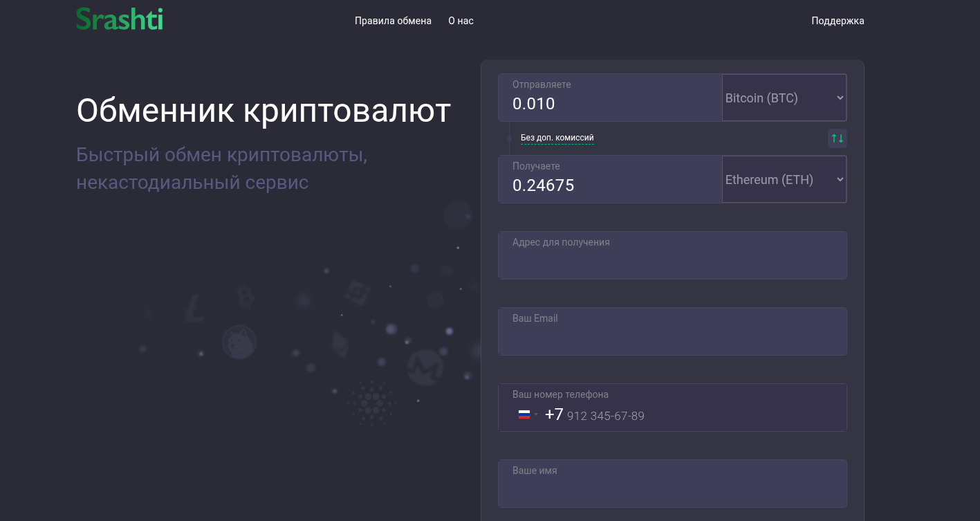This screenshot has width=980, height=521.
Task: Click the Без доп. комиссий hint link
Action: [557, 138]
